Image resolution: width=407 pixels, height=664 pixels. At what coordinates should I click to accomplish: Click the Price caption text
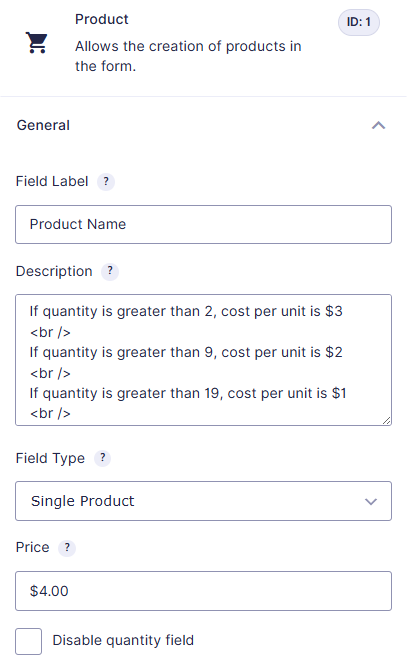tap(33, 547)
